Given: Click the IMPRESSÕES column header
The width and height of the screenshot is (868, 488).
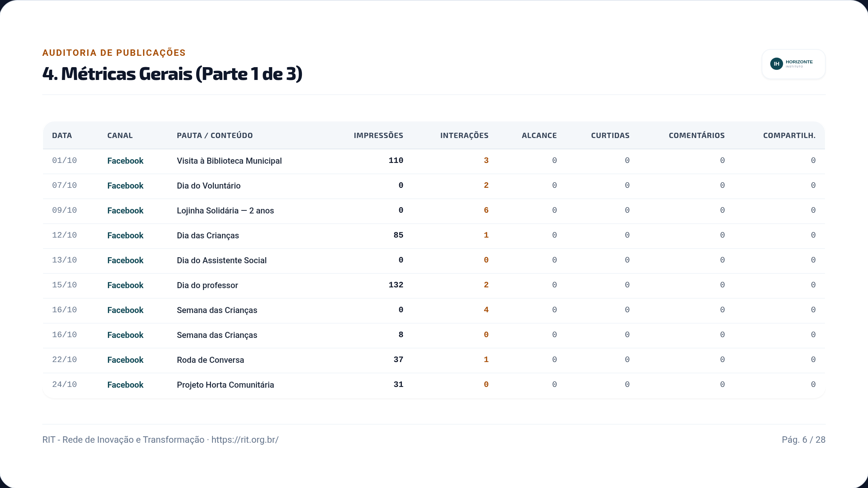Looking at the screenshot, I should pyautogui.click(x=379, y=135).
